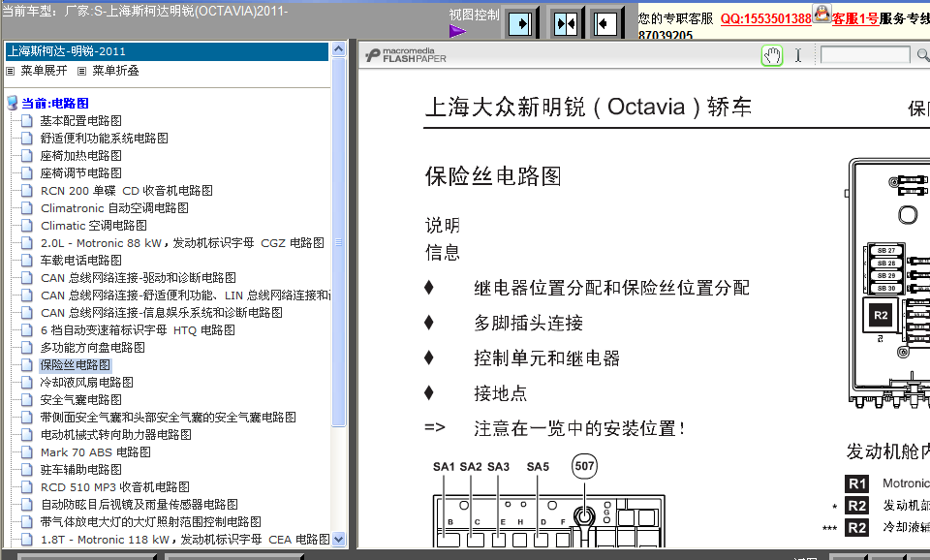Click the view control center-split panel button

(x=565, y=23)
